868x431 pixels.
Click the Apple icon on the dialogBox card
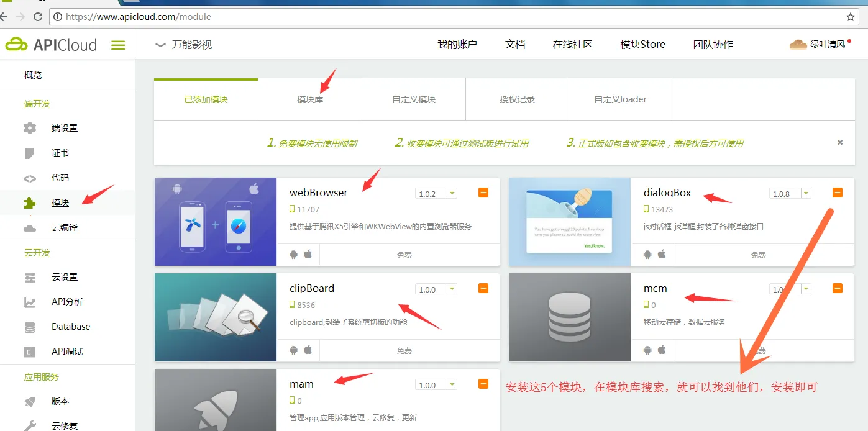coord(660,254)
